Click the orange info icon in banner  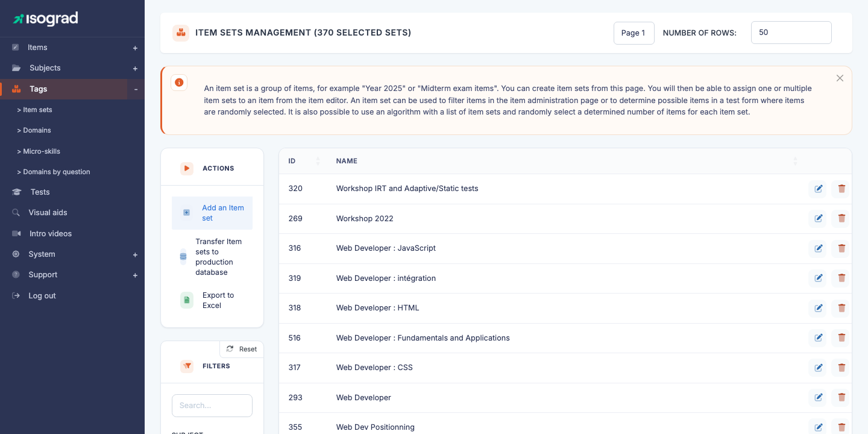tap(179, 83)
